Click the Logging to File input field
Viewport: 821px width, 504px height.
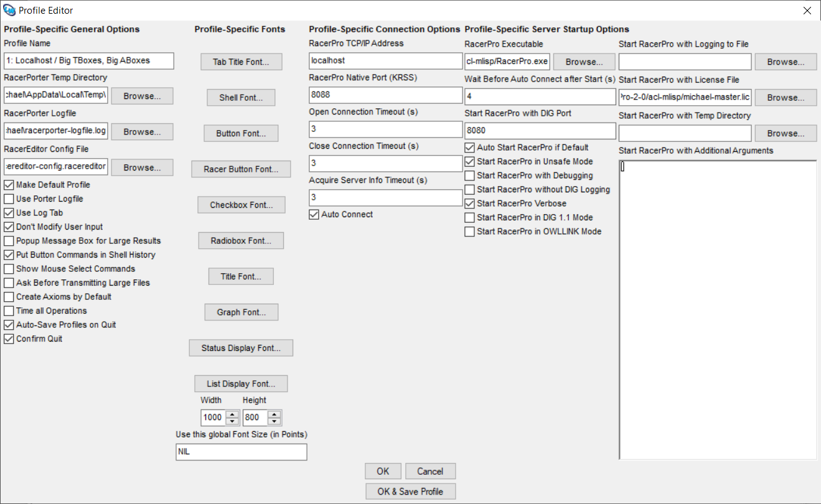(685, 62)
